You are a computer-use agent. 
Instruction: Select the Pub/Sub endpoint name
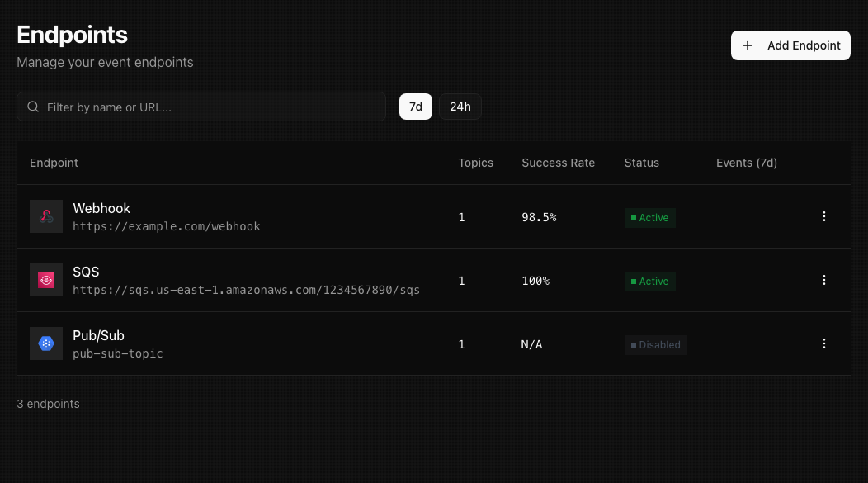pyautogui.click(x=98, y=336)
